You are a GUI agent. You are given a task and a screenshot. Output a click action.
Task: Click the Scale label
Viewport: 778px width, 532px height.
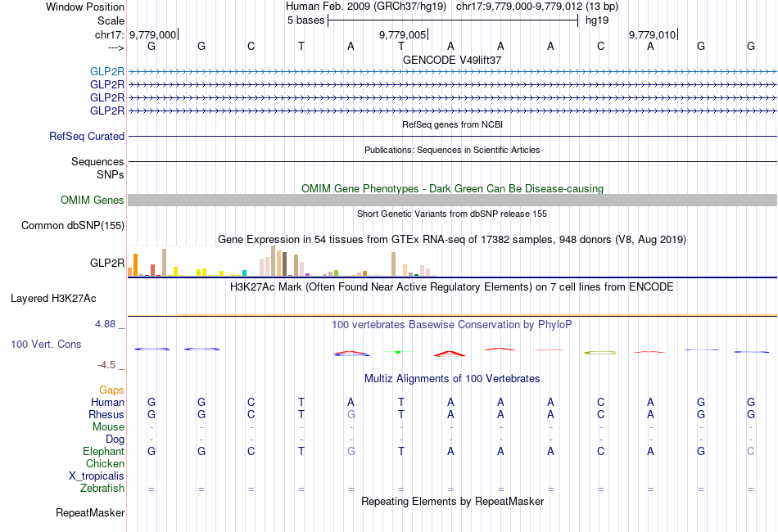pyautogui.click(x=111, y=20)
